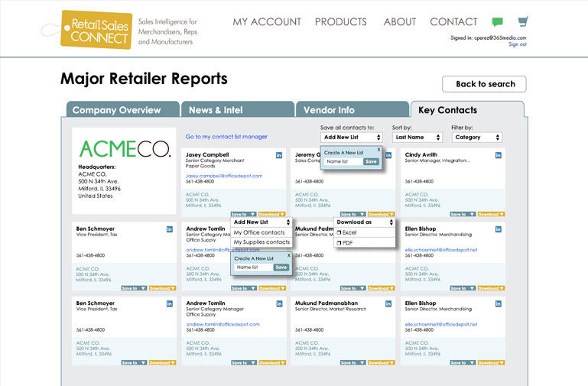Click the Back to search button
The width and height of the screenshot is (588, 386).
tap(485, 84)
